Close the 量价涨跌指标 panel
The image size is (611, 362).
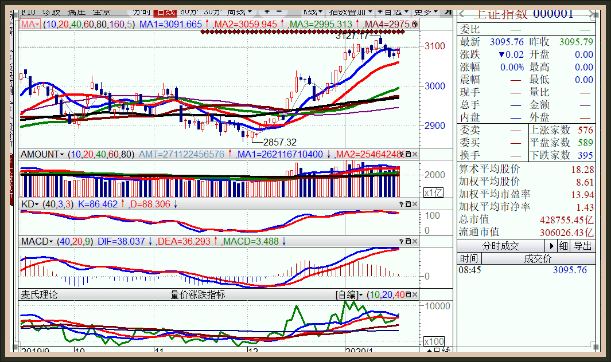coord(415,295)
